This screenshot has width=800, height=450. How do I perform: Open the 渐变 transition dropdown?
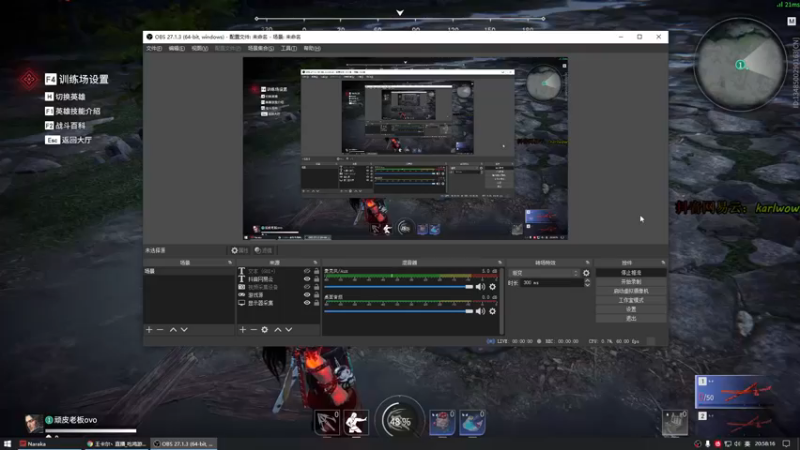544,273
